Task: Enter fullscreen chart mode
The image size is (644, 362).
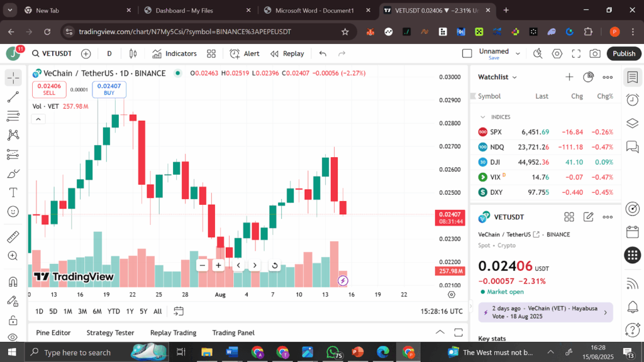Action: click(576, 53)
